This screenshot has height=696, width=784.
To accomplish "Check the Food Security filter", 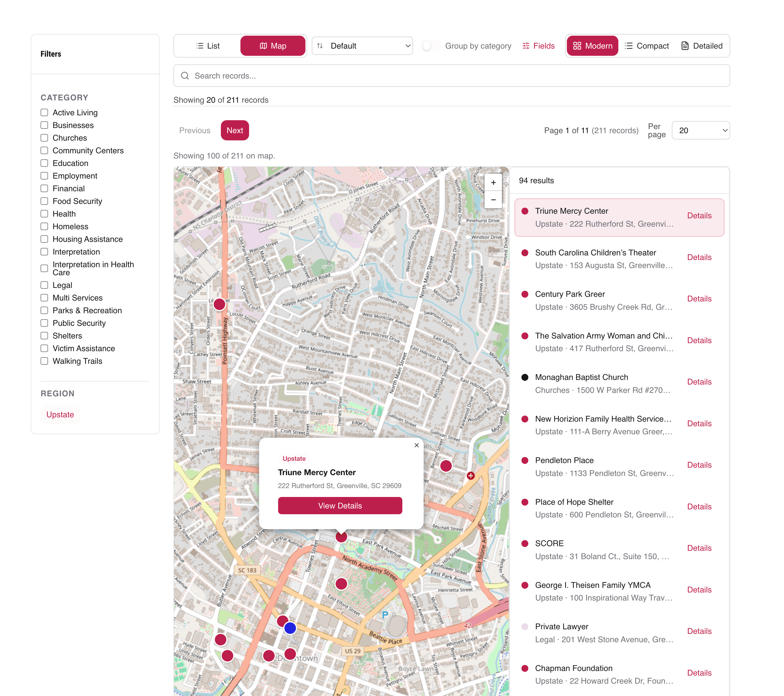I will pos(44,201).
